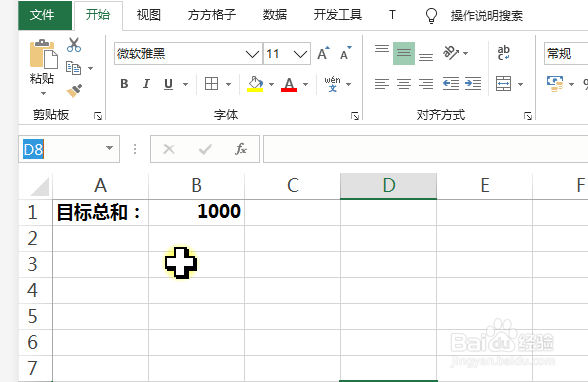Increase font size with large A

(323, 54)
